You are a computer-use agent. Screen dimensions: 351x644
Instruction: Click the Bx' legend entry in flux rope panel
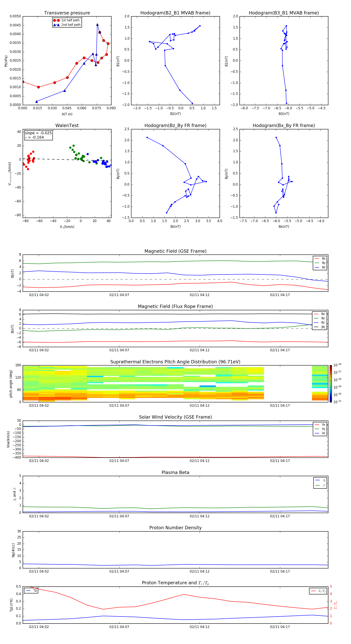[320, 314]
